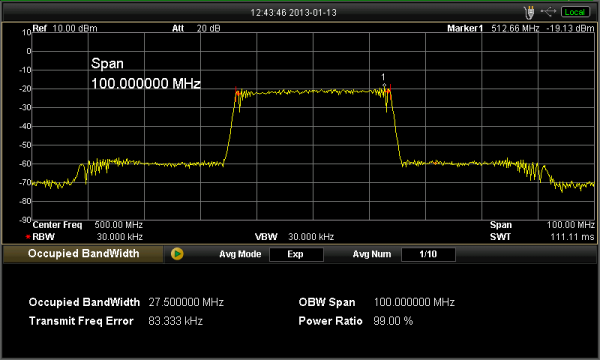Screen dimensions: 600x360
Task: Click the Span 100.00 MHz value below graph
Action: [570, 225]
